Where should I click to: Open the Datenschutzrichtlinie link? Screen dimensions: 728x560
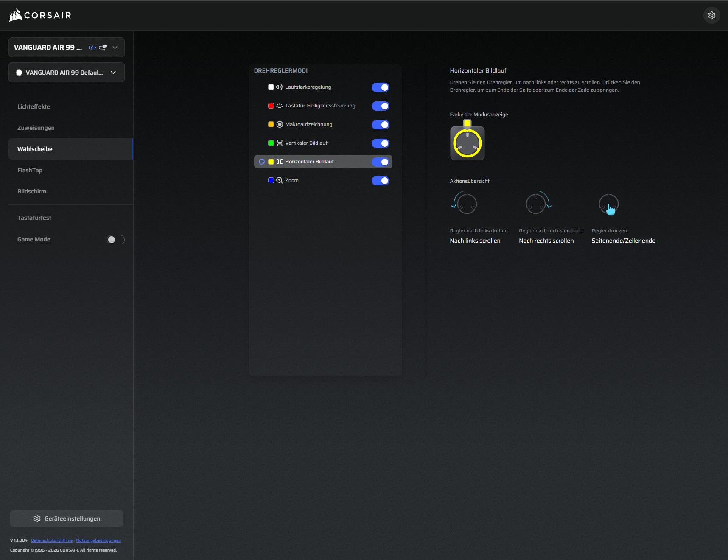coord(52,540)
